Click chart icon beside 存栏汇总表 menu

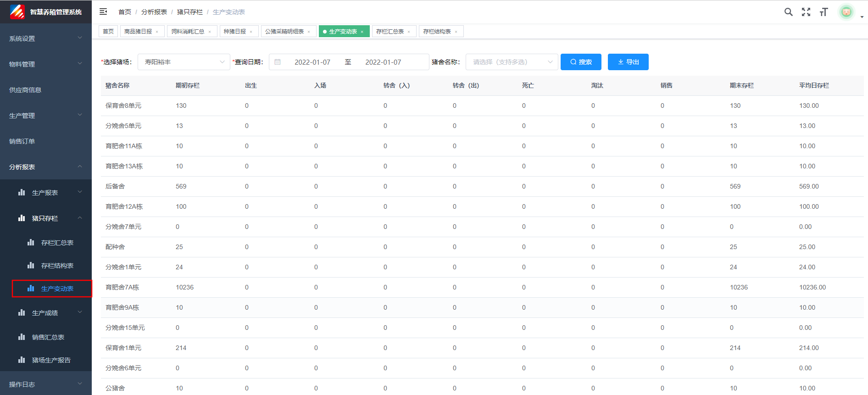31,242
